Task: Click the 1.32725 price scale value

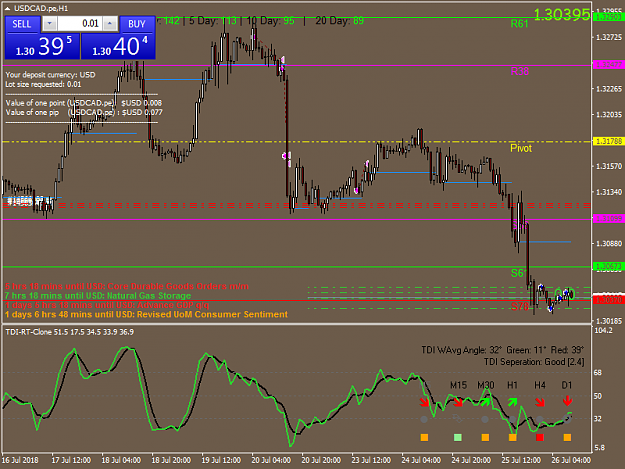Action: 609,37
